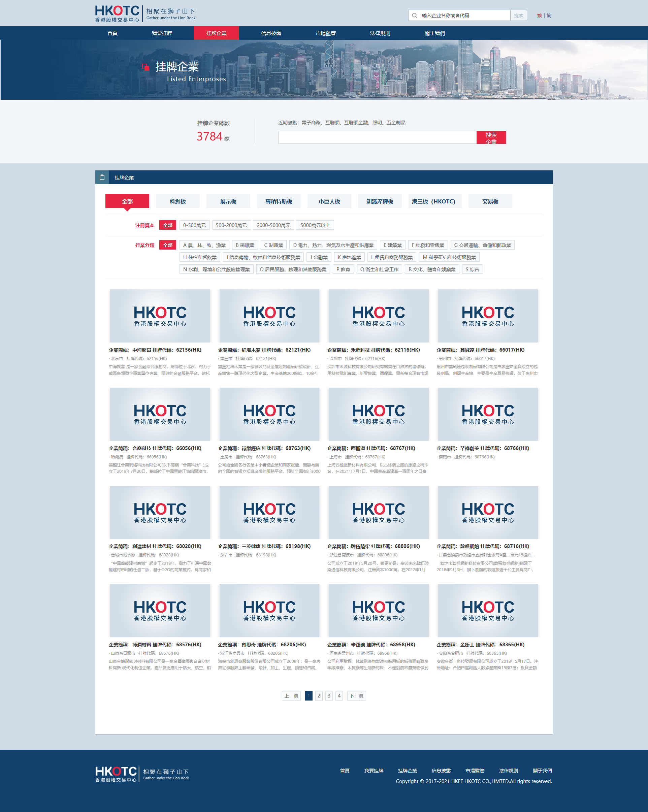Open thumbnail of 金衛士 company card
The height and width of the screenshot is (812, 648).
tap(488, 611)
